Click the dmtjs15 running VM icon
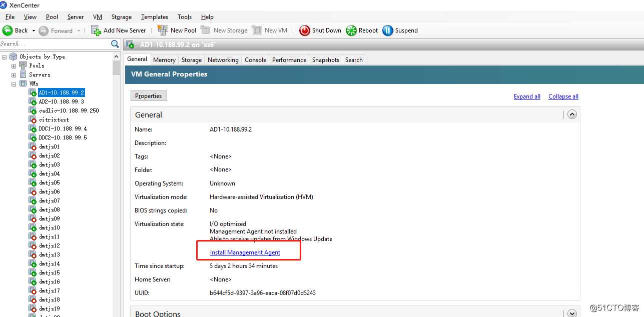This screenshot has width=644, height=317. (x=33, y=272)
